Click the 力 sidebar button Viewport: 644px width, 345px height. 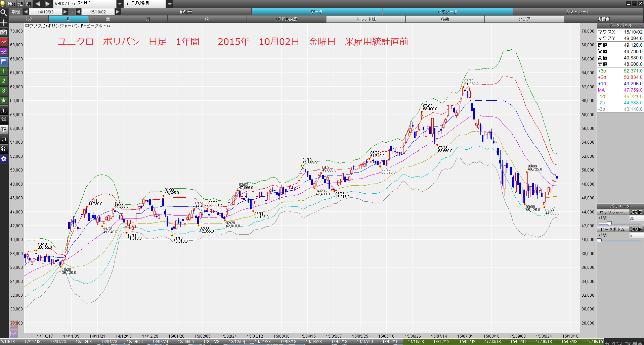pos(4,139)
